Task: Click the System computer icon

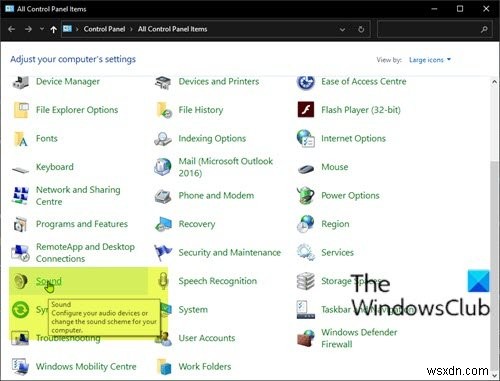Action: [x=166, y=309]
